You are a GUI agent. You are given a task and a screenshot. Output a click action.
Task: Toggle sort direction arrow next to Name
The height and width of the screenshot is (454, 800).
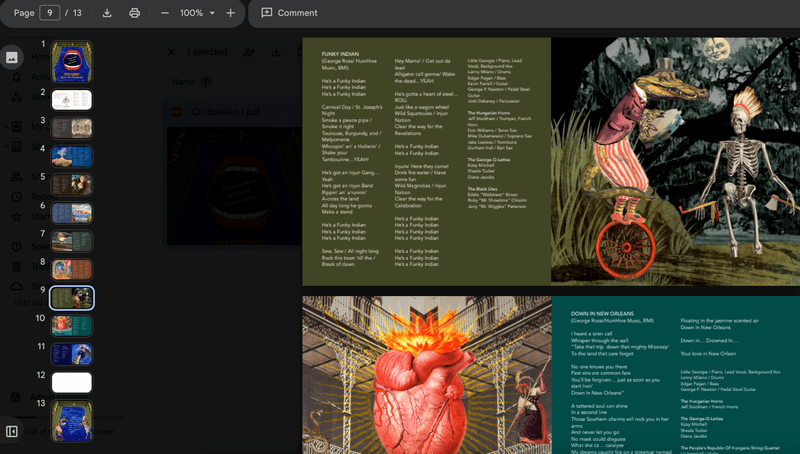point(205,82)
